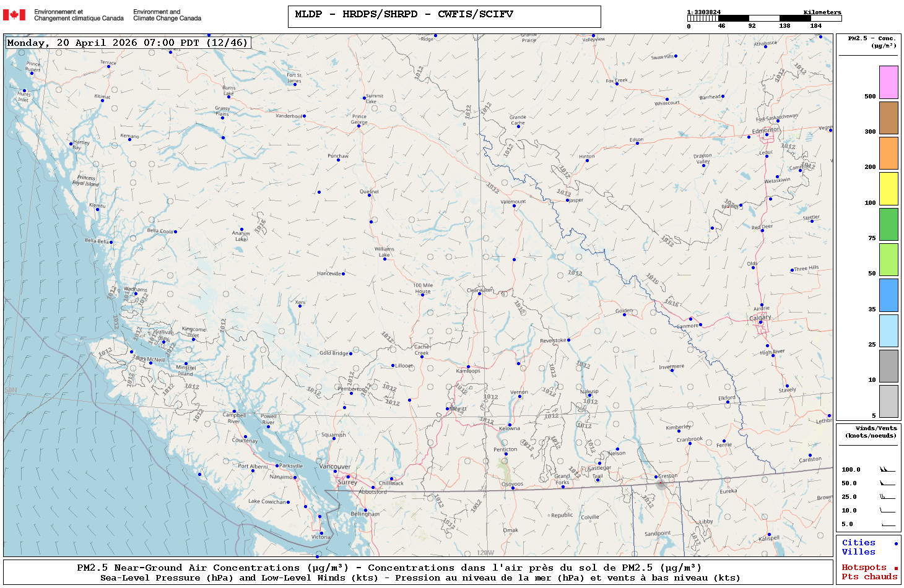Viewport: 904px width, 588px height.
Task: Click the 25.0 knots wind barb symbol
Action: (x=887, y=497)
